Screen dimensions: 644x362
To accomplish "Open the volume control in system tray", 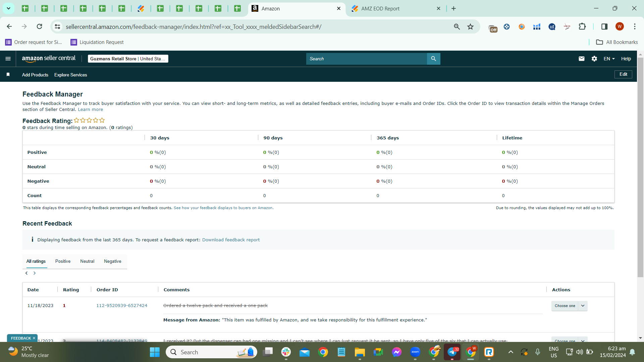I will tap(579, 352).
